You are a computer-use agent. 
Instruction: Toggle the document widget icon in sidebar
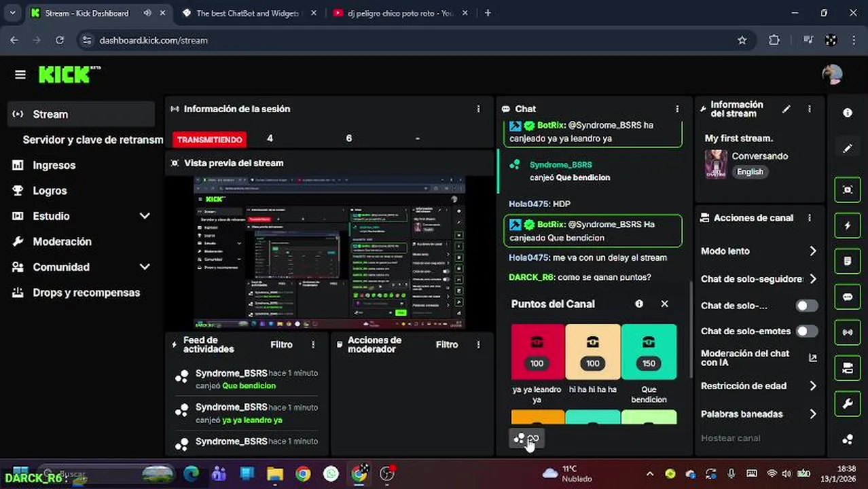point(848,261)
